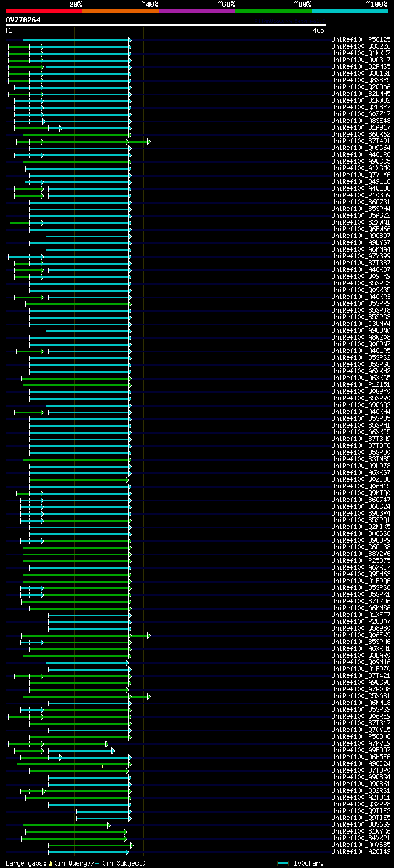Screen dimensions: 394x868
Task: Click label UniRef100_B3TNB5
Action: tap(361, 460)
